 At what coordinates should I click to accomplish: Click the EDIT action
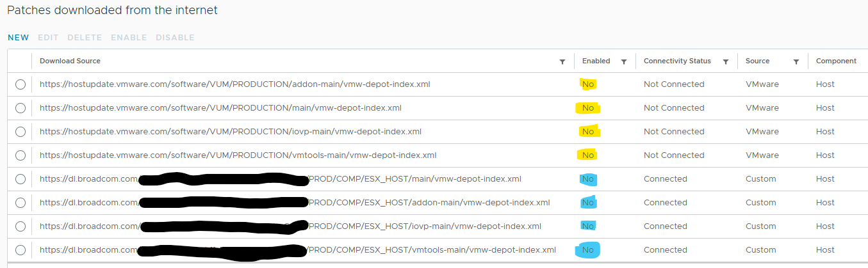click(48, 38)
